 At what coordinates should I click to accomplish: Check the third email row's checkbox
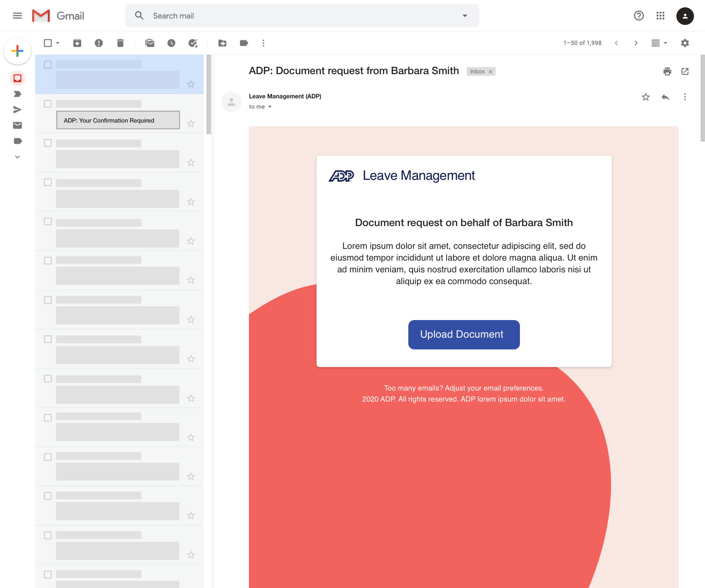click(48, 143)
